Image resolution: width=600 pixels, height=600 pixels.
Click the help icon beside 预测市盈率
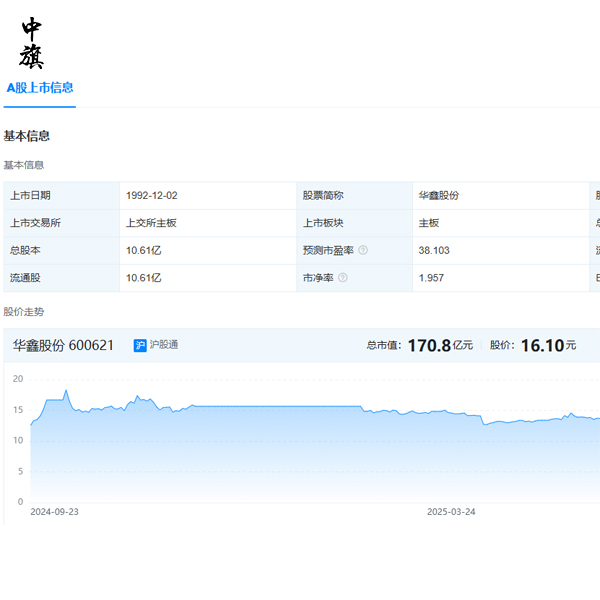363,250
